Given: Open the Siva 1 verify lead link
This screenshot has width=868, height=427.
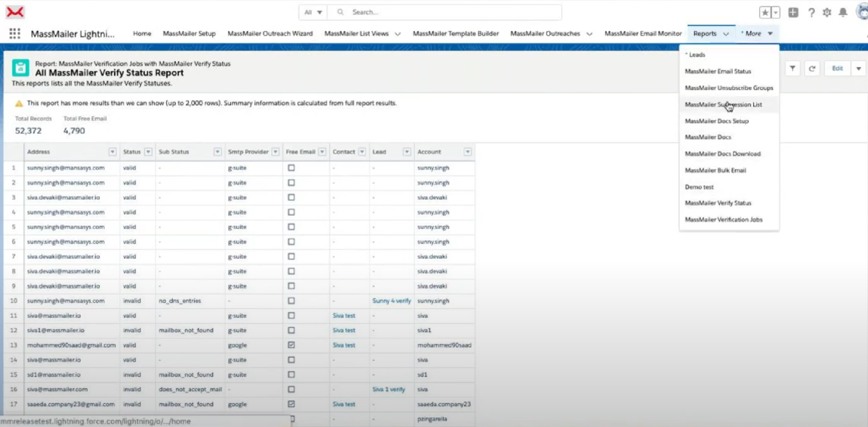Looking at the screenshot, I should pos(388,390).
